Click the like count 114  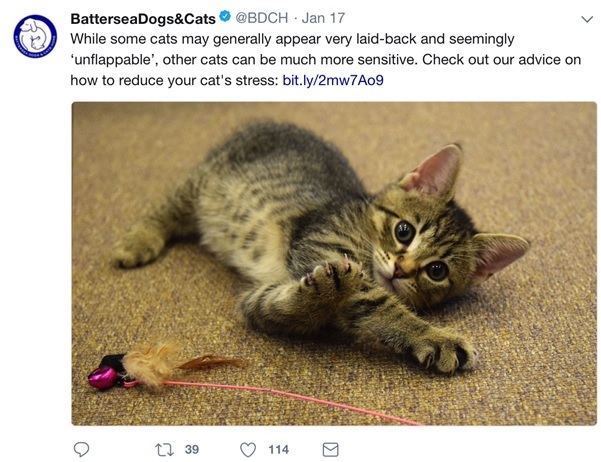[279, 449]
